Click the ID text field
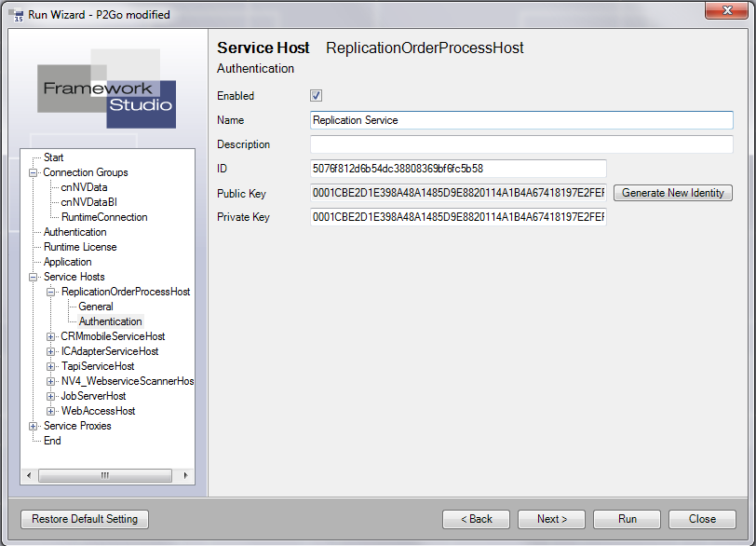 click(x=458, y=169)
